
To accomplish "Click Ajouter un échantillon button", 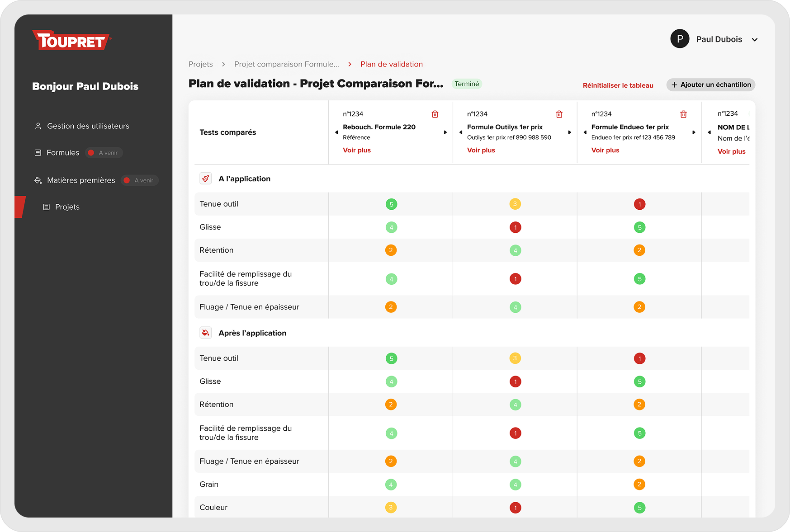I will pos(710,85).
